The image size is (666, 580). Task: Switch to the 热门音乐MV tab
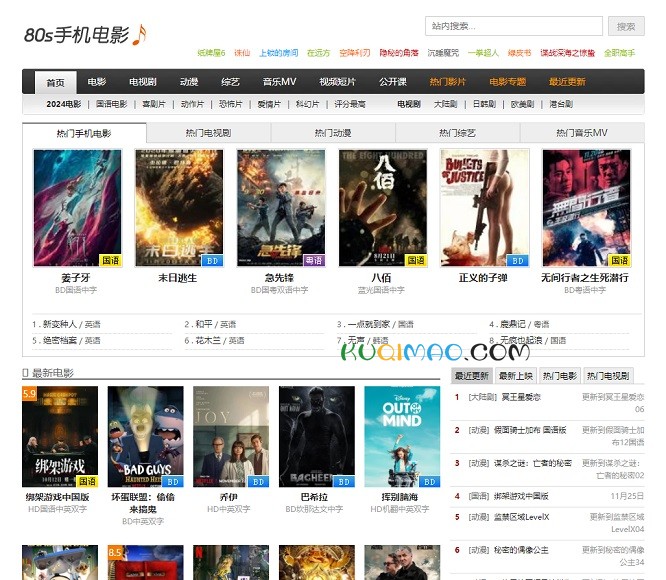(582, 133)
